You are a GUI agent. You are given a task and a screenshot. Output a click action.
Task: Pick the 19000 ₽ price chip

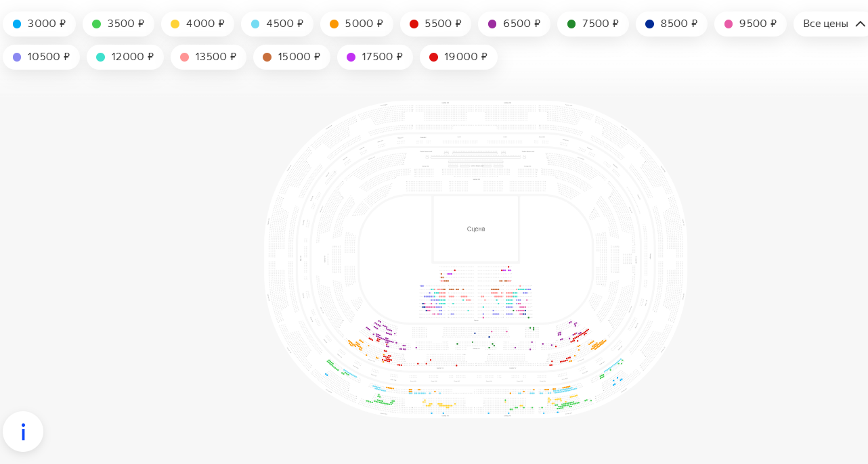pyautogui.click(x=458, y=57)
